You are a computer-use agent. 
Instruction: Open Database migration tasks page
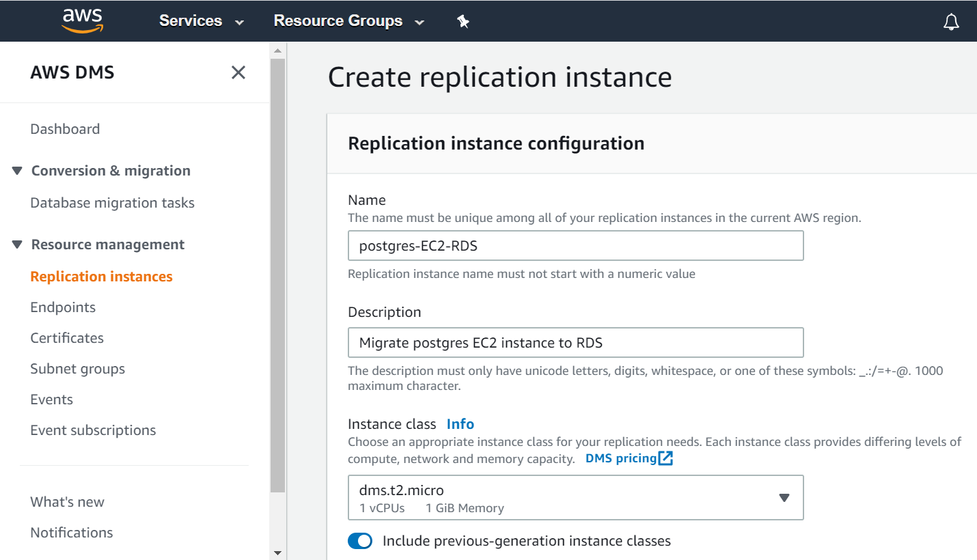coord(112,203)
